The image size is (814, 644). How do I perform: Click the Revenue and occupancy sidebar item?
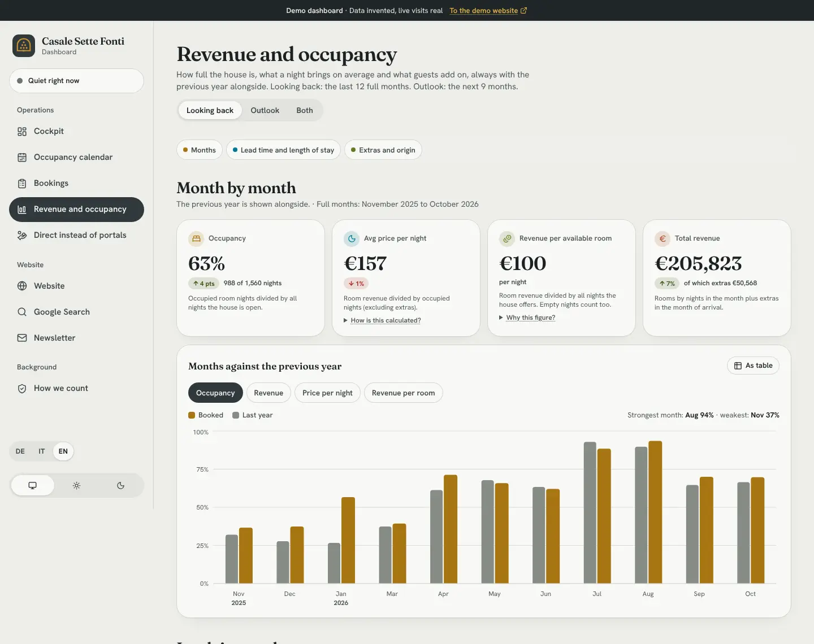coord(76,209)
